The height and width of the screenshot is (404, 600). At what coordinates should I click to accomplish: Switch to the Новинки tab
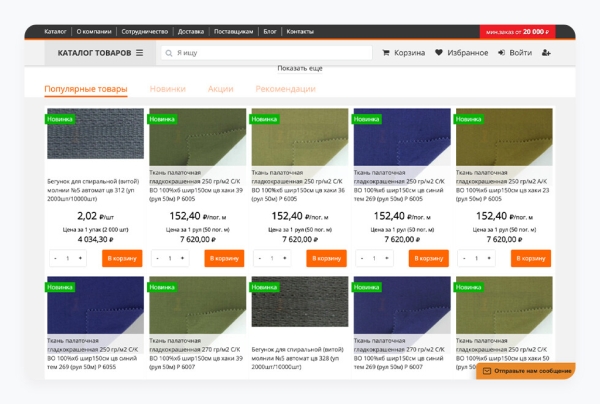167,89
